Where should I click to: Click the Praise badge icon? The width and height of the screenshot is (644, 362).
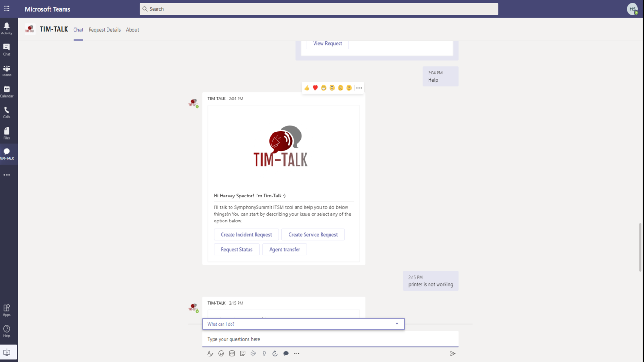[x=264, y=354]
